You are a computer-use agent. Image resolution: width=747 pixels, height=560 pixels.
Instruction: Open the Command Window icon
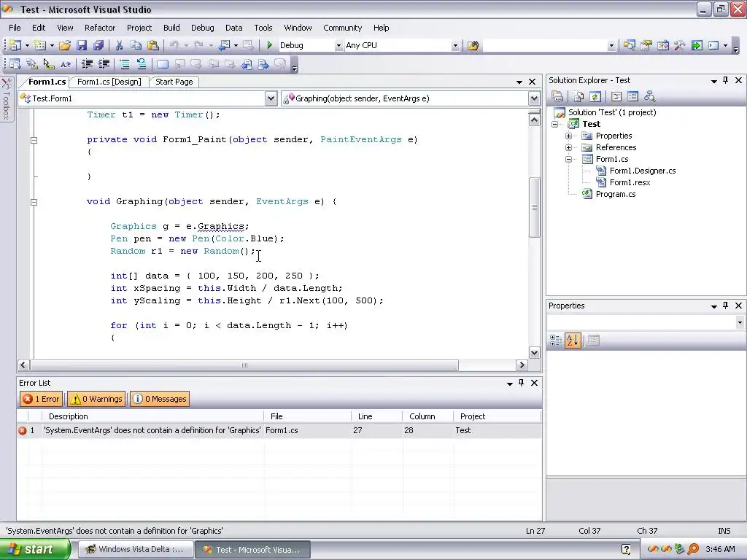click(713, 45)
